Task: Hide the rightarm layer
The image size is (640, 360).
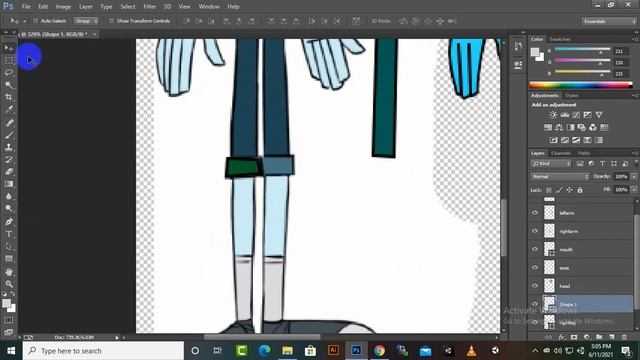Action: [x=535, y=231]
